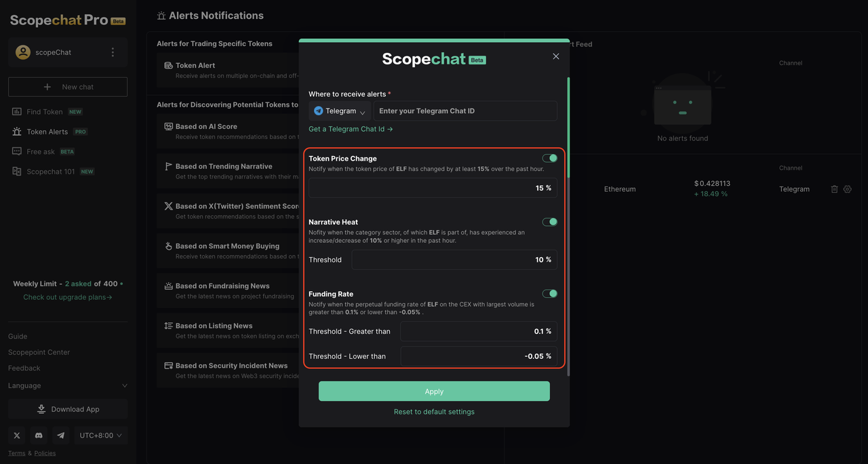Click the Telegram icon in sidebar footer
This screenshot has width=868, height=464.
61,436
